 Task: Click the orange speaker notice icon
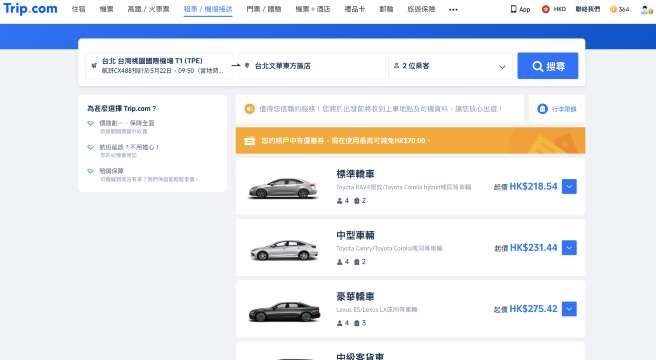coord(249,109)
